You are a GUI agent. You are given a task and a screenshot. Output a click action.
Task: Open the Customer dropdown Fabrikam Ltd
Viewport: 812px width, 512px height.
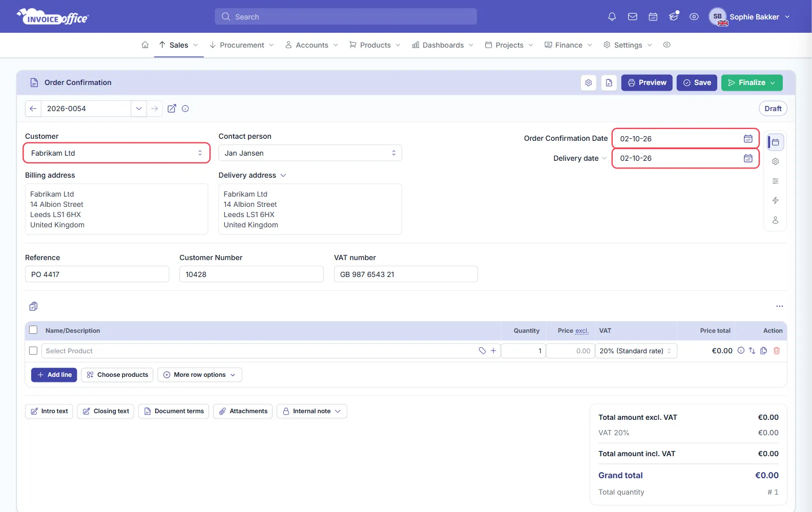point(117,153)
